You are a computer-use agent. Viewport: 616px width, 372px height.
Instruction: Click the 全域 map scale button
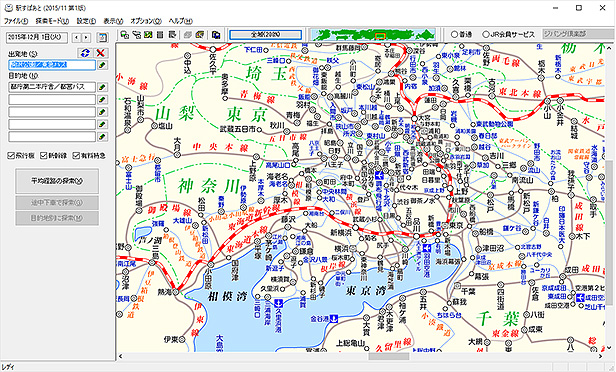point(266,35)
